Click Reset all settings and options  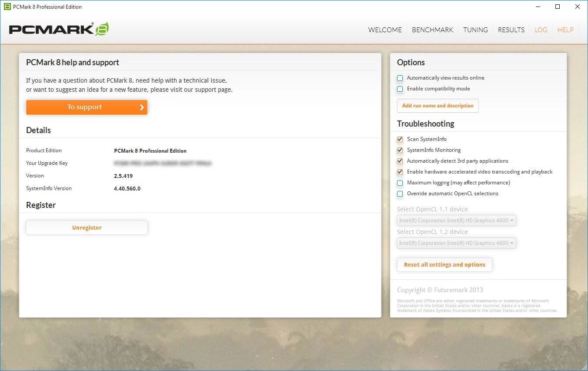coord(444,264)
